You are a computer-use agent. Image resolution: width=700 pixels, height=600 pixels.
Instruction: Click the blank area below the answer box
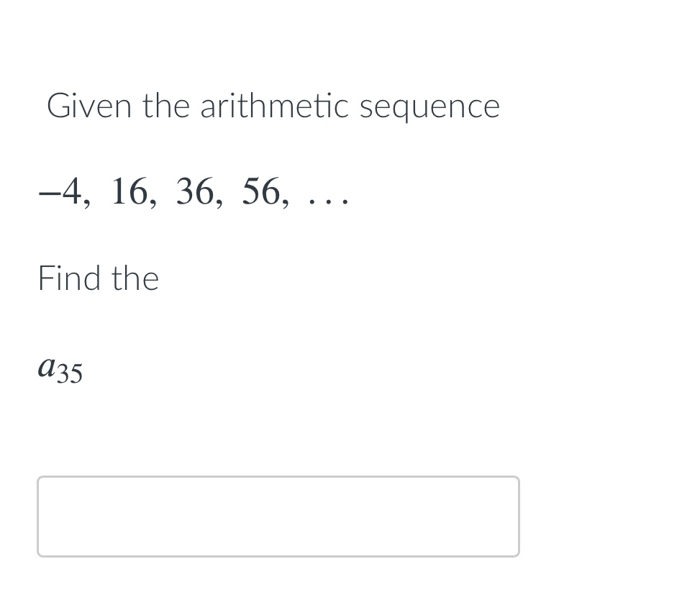278,579
